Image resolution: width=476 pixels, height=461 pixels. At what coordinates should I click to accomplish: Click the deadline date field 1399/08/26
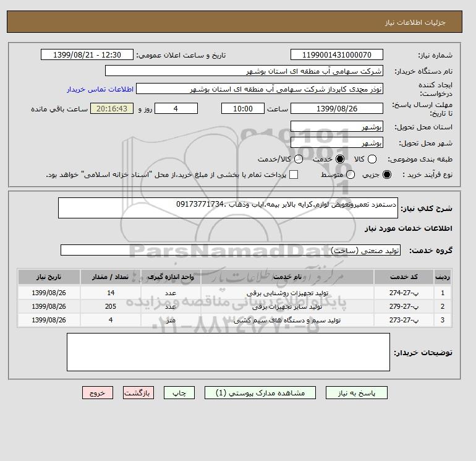[x=337, y=108]
